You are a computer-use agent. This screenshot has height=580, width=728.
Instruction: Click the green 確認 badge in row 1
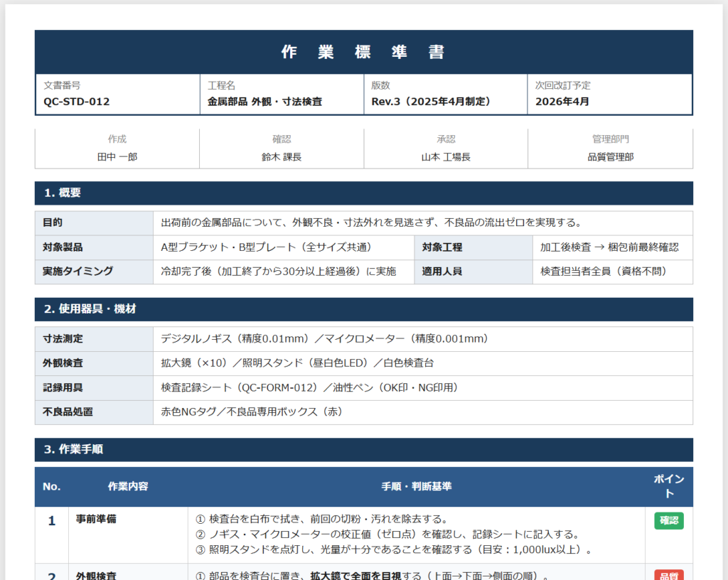668,520
